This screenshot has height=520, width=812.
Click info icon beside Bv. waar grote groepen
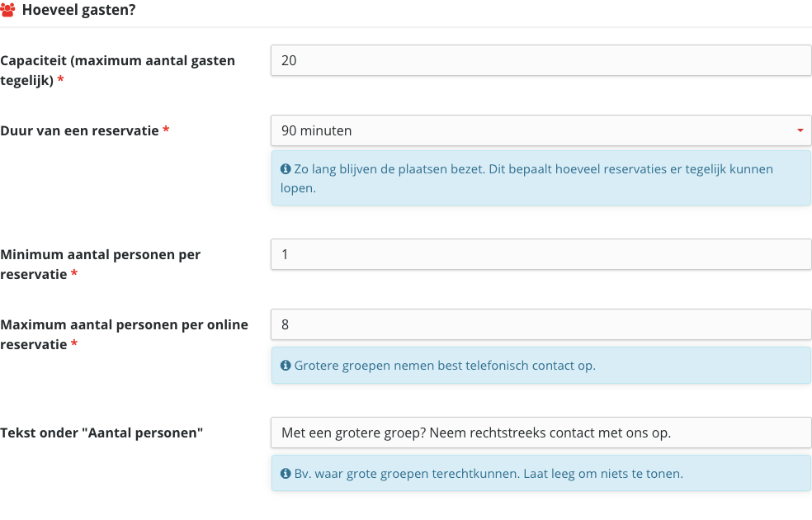click(x=286, y=474)
